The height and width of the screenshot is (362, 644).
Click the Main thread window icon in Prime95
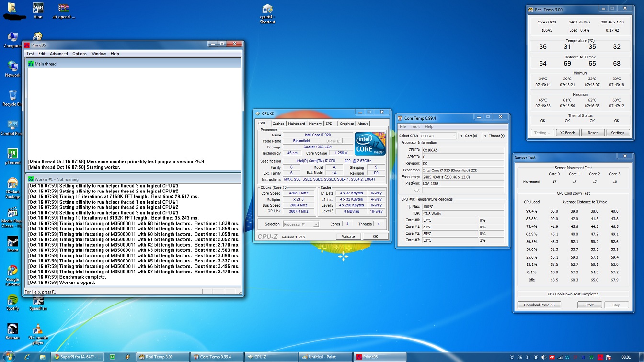coord(31,64)
